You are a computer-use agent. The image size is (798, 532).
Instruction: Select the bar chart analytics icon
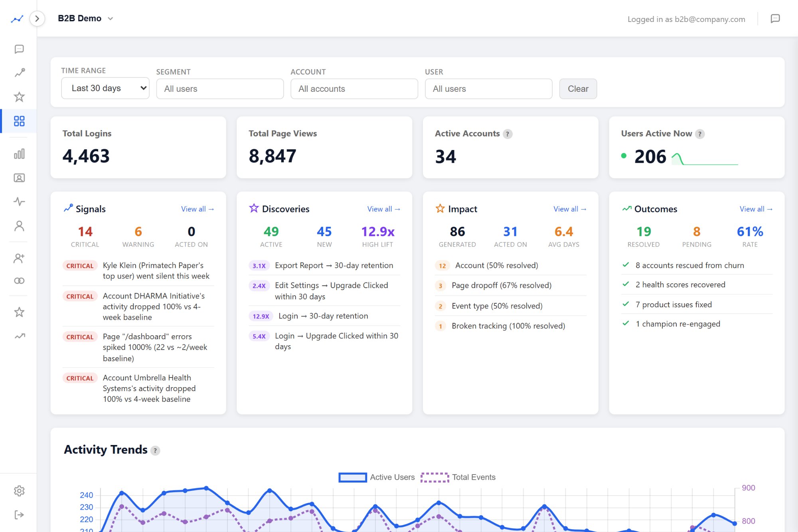click(x=19, y=154)
